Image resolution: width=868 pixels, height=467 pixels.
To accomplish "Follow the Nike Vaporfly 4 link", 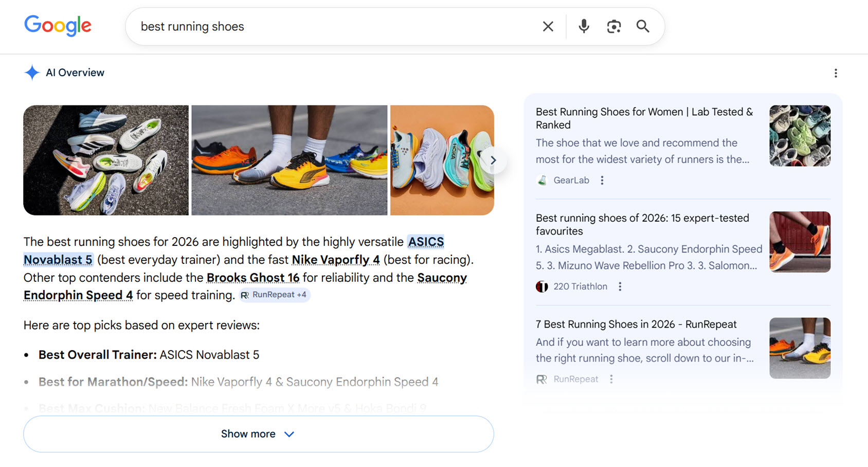I will click(x=335, y=260).
